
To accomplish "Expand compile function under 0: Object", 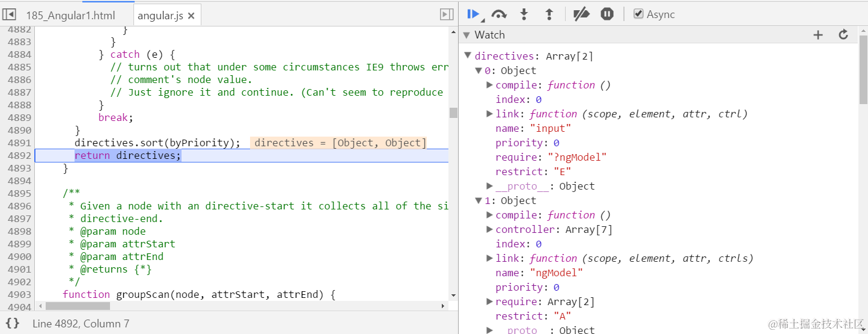I will click(x=490, y=85).
